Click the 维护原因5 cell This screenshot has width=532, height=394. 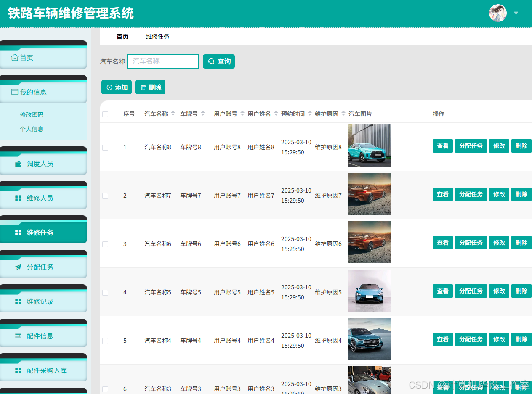[328, 292]
